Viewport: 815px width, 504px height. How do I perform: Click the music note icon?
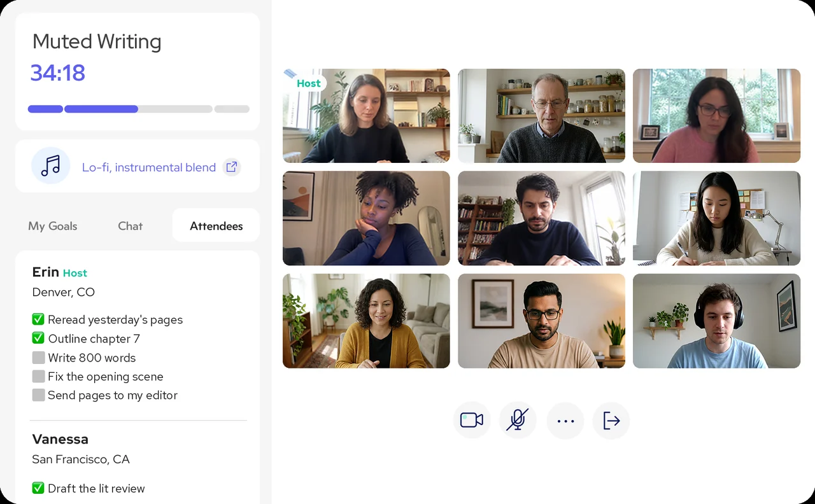(x=50, y=166)
